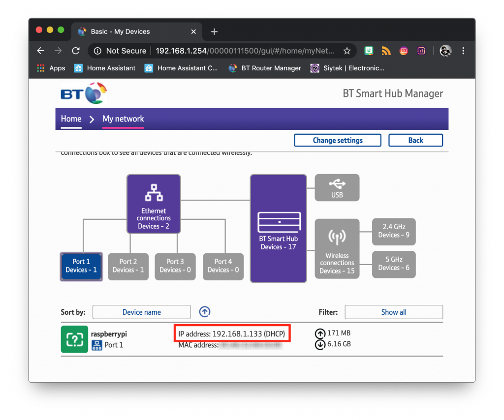Open the BT Router Manager bookmark
Screen dimensions: 504x420
tap(265, 68)
